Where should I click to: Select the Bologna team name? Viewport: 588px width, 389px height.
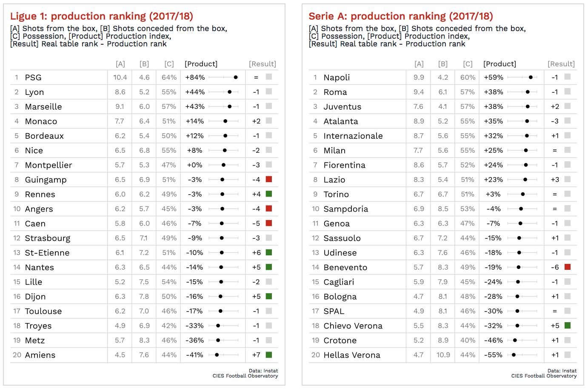click(340, 297)
